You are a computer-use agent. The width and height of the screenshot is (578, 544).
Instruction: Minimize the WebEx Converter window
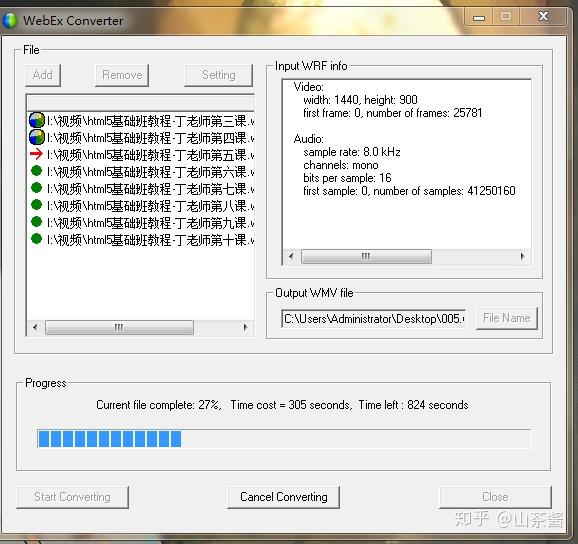pos(479,17)
